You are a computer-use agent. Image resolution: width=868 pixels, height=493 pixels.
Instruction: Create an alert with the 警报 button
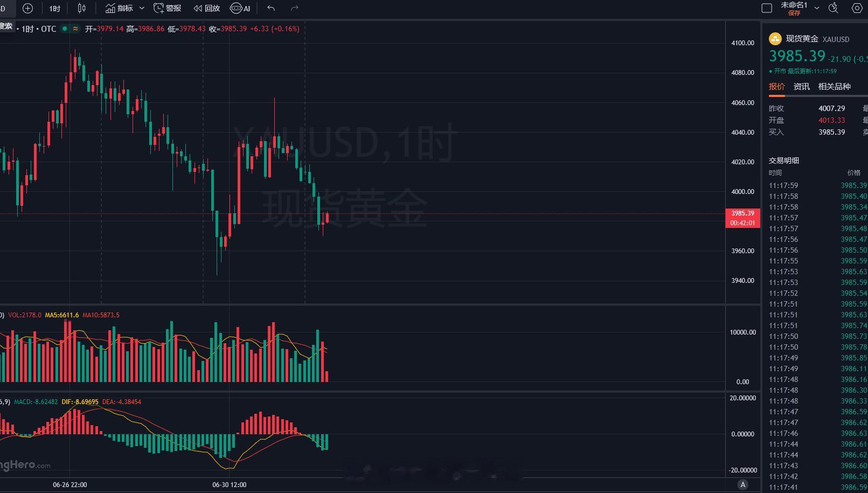coord(168,8)
